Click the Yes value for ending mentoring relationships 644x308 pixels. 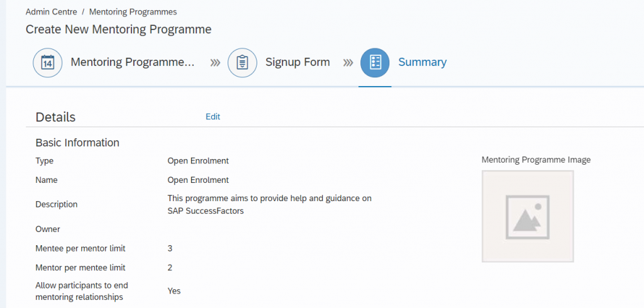[x=174, y=291]
